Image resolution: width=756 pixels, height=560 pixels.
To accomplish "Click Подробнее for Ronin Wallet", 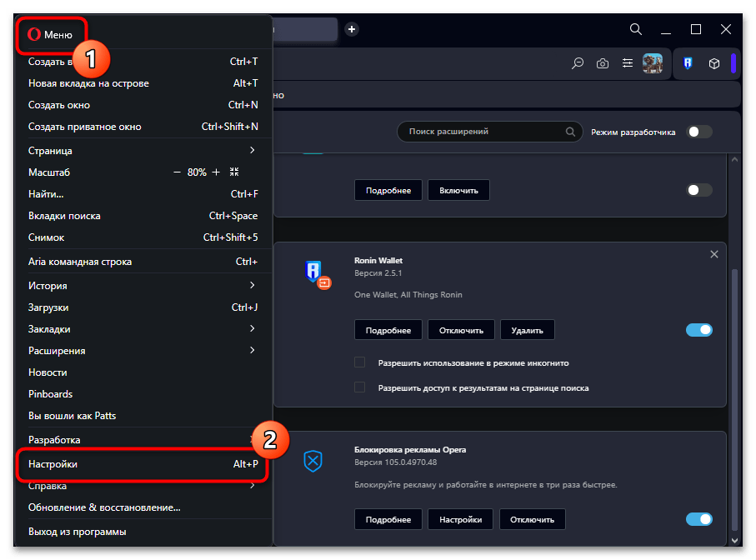I will pos(388,330).
